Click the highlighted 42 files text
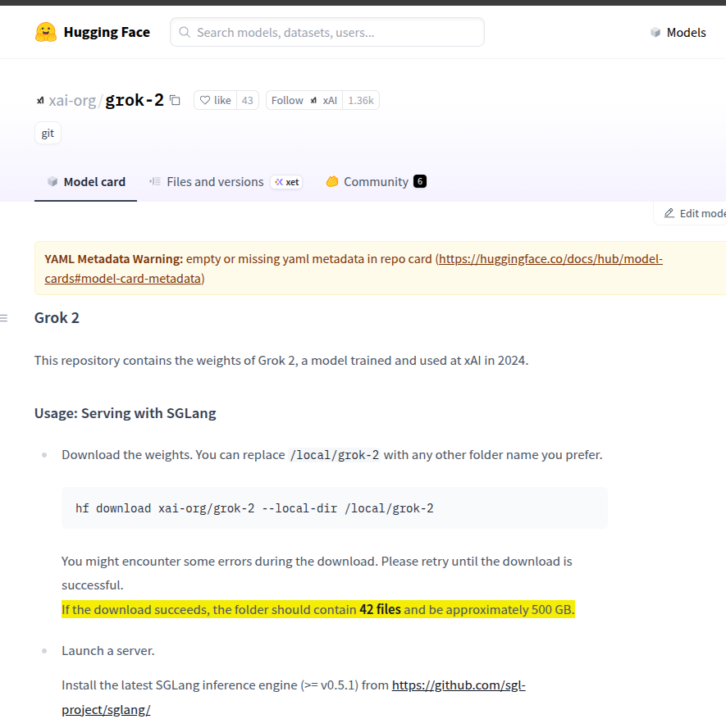 tap(380, 609)
